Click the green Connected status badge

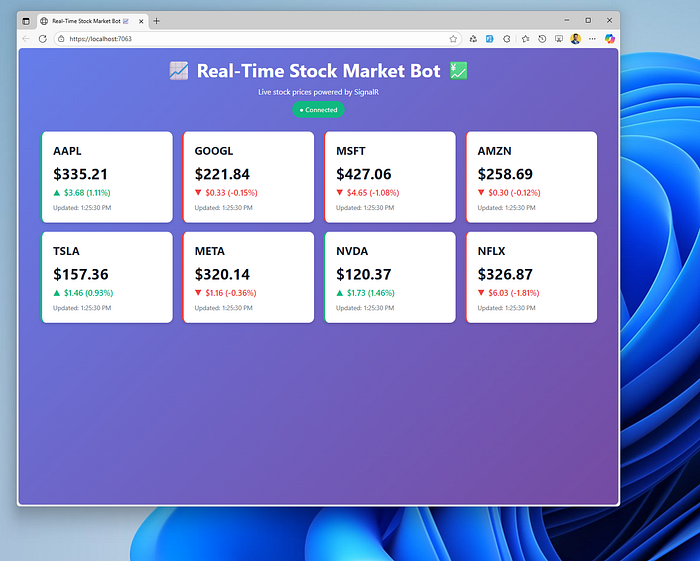pyautogui.click(x=318, y=109)
